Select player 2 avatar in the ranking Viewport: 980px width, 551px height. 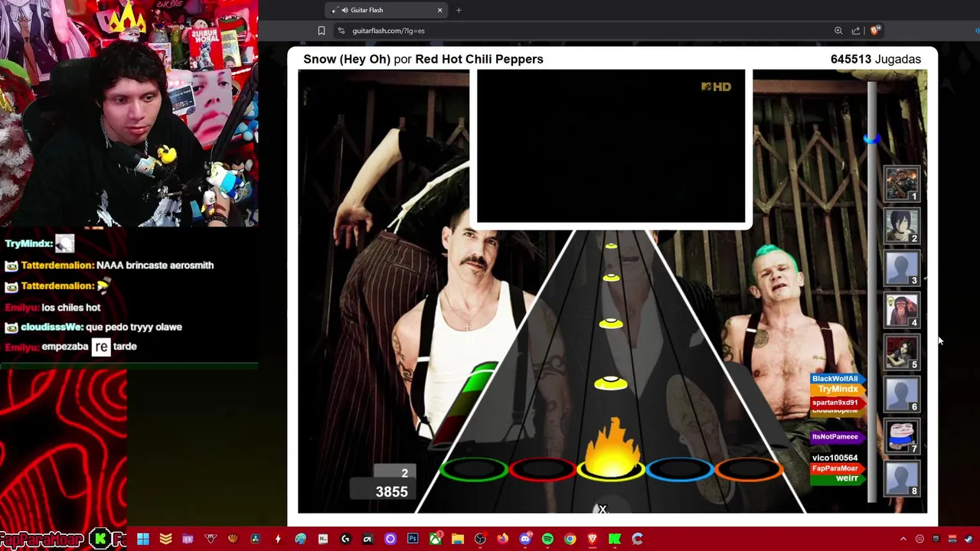(901, 226)
